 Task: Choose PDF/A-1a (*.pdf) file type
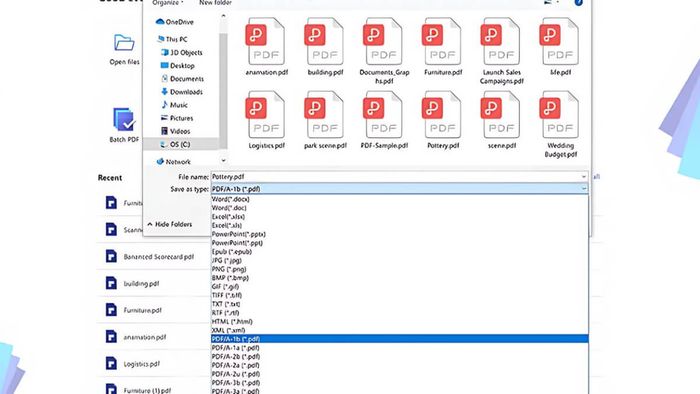tap(400, 348)
